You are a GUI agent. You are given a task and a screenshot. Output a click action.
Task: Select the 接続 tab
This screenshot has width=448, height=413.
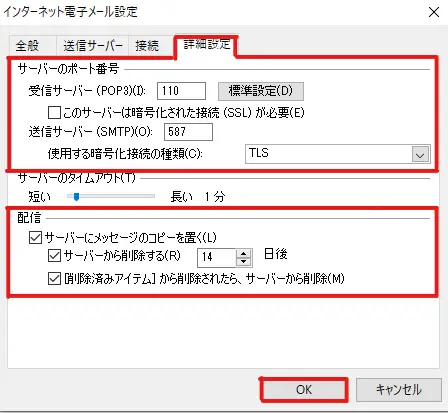[147, 46]
